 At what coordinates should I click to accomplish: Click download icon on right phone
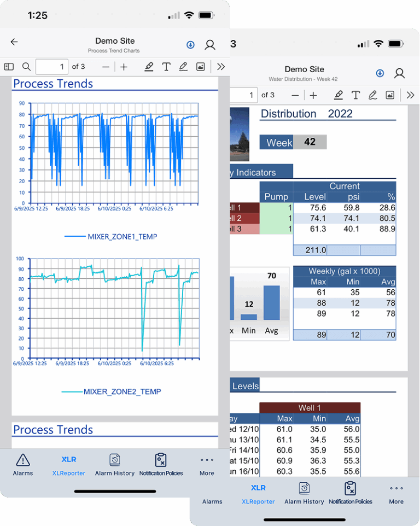coord(380,73)
